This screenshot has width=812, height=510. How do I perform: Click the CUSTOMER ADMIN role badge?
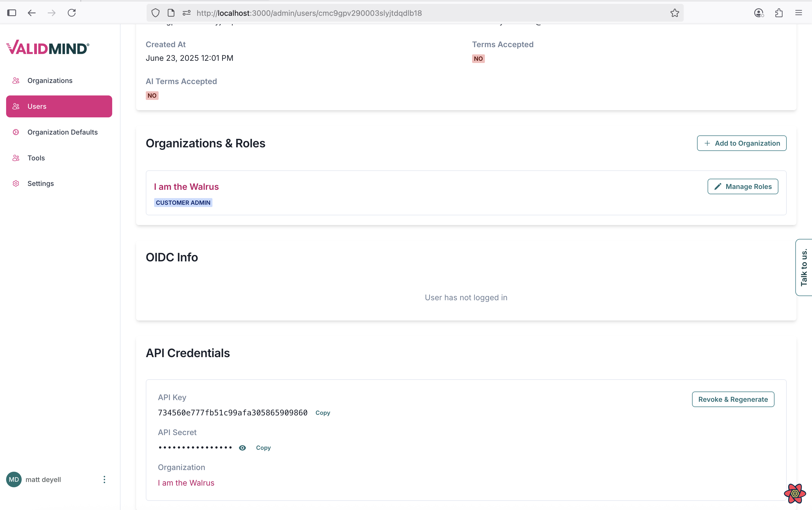pos(183,203)
